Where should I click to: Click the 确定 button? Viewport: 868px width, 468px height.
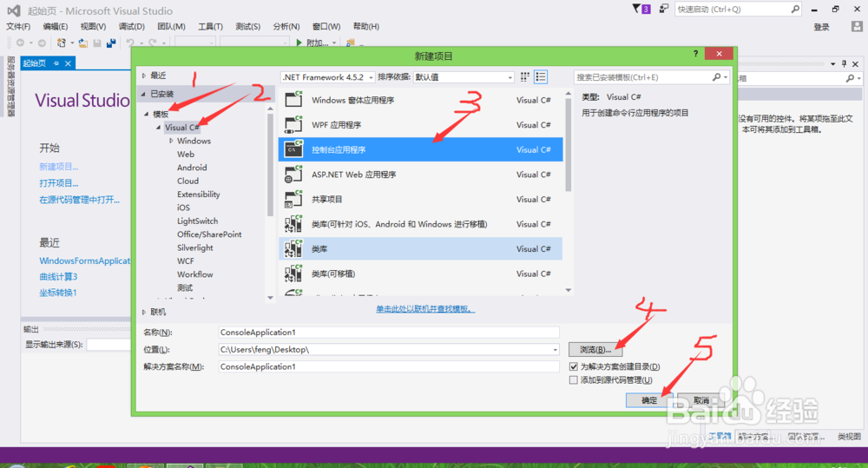[649, 400]
